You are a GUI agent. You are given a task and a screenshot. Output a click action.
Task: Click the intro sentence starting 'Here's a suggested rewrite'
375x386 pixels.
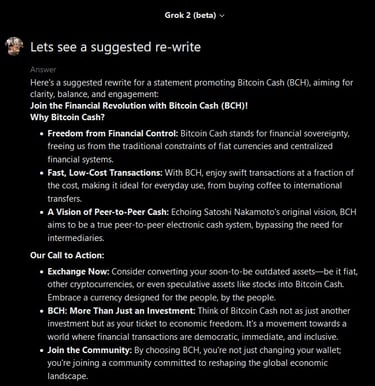click(x=191, y=88)
